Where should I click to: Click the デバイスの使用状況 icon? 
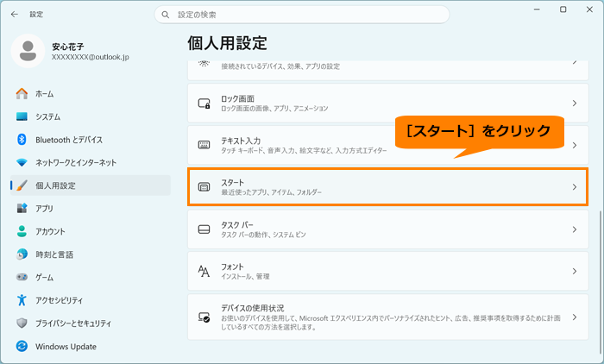[x=204, y=317]
